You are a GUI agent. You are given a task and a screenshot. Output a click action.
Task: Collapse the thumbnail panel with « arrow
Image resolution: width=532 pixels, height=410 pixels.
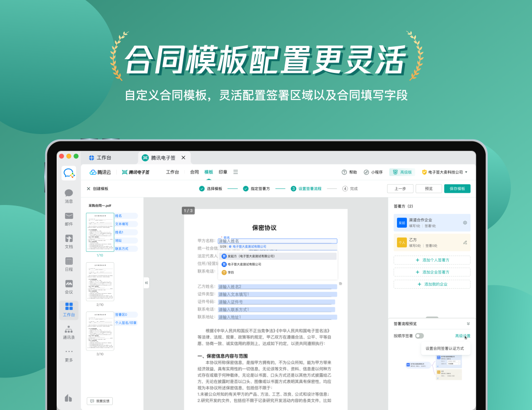point(146,283)
